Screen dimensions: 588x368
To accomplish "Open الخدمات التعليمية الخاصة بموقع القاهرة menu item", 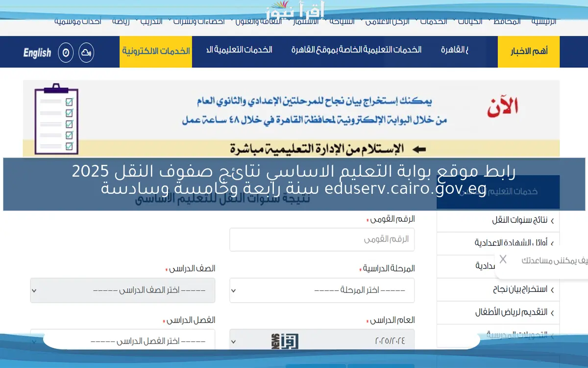I will point(356,50).
